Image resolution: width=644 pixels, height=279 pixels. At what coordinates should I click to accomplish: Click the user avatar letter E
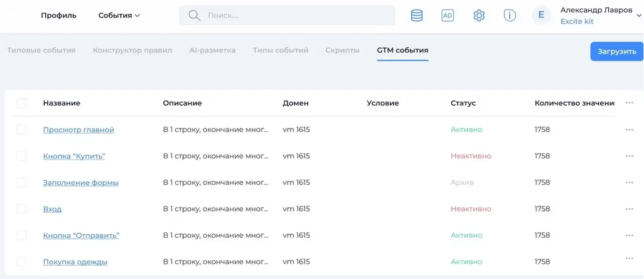point(541,15)
